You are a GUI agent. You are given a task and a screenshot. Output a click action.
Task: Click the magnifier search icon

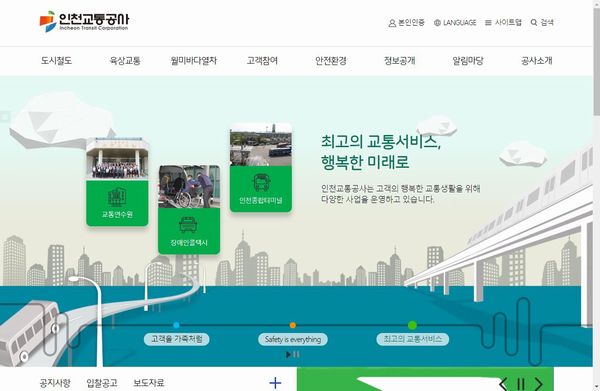534,23
